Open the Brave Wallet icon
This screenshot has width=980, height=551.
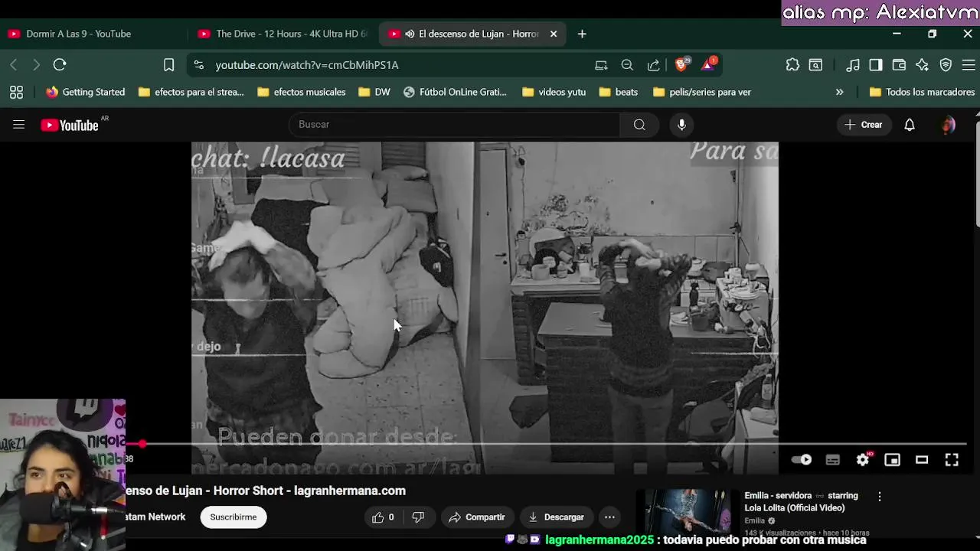tap(899, 65)
